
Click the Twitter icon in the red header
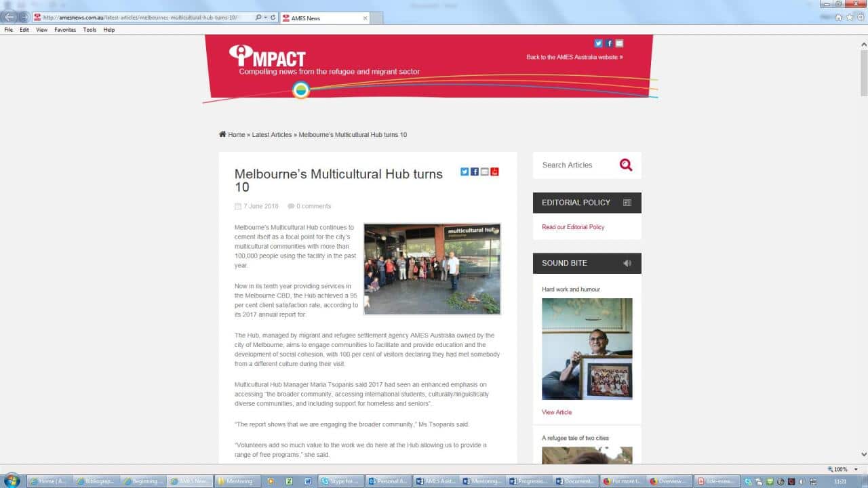(599, 43)
